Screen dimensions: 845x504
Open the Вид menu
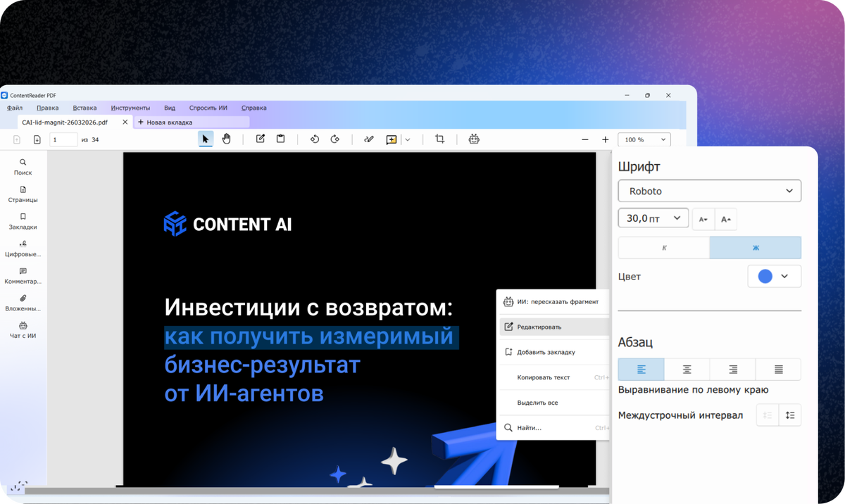click(x=170, y=108)
